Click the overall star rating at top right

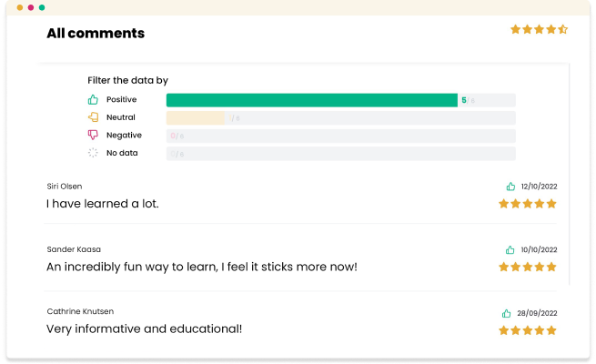pyautogui.click(x=539, y=29)
